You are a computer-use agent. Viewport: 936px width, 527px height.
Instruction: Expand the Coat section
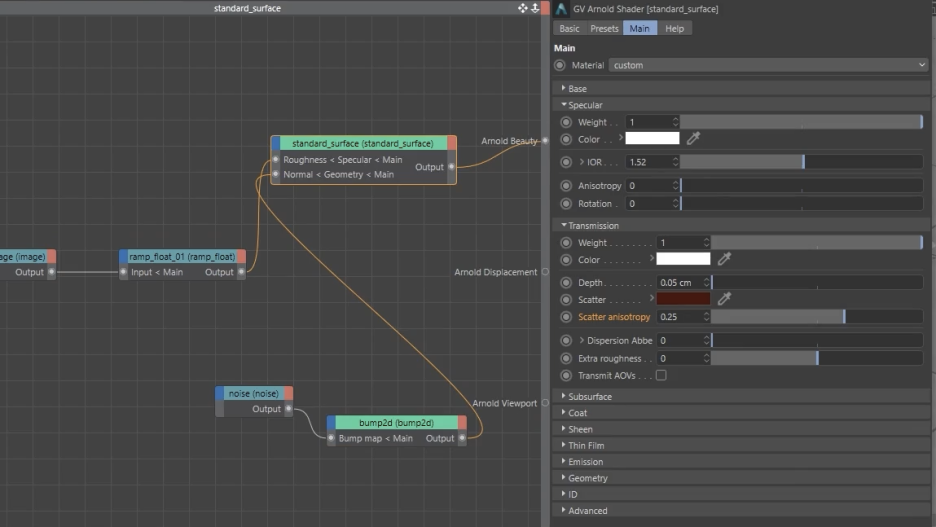click(x=564, y=412)
